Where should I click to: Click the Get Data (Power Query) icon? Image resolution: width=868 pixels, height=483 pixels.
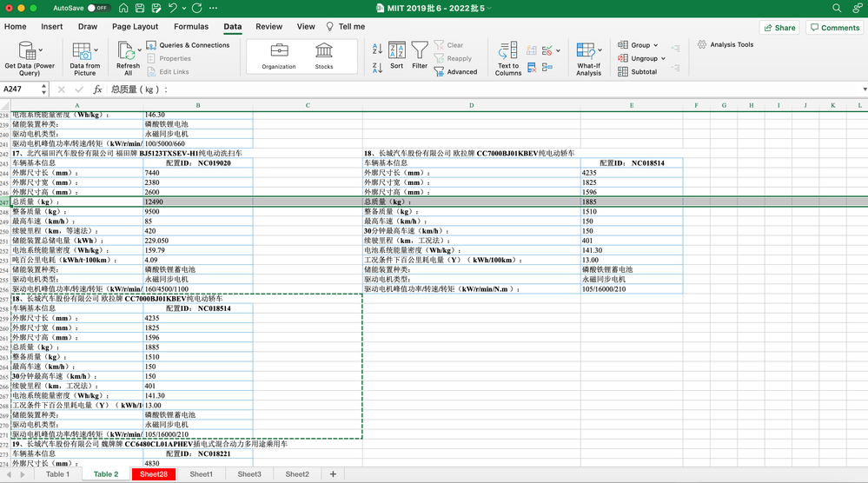tap(26, 50)
